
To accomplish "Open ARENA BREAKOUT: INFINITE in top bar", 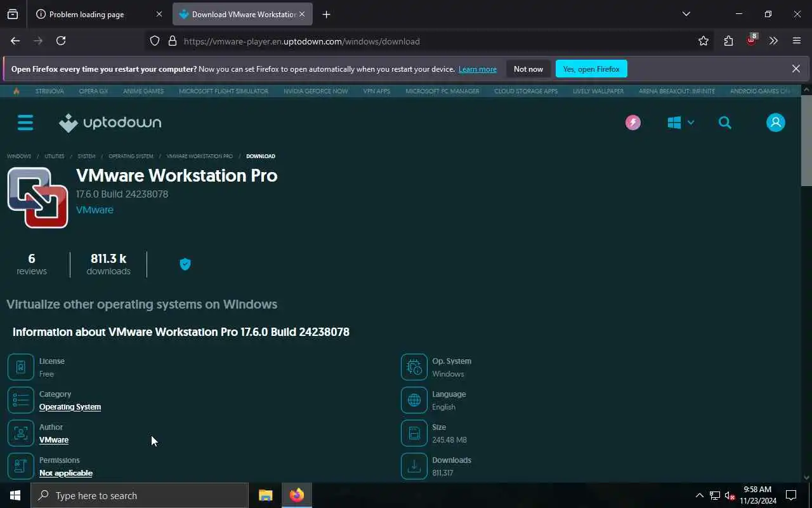I will [x=677, y=91].
